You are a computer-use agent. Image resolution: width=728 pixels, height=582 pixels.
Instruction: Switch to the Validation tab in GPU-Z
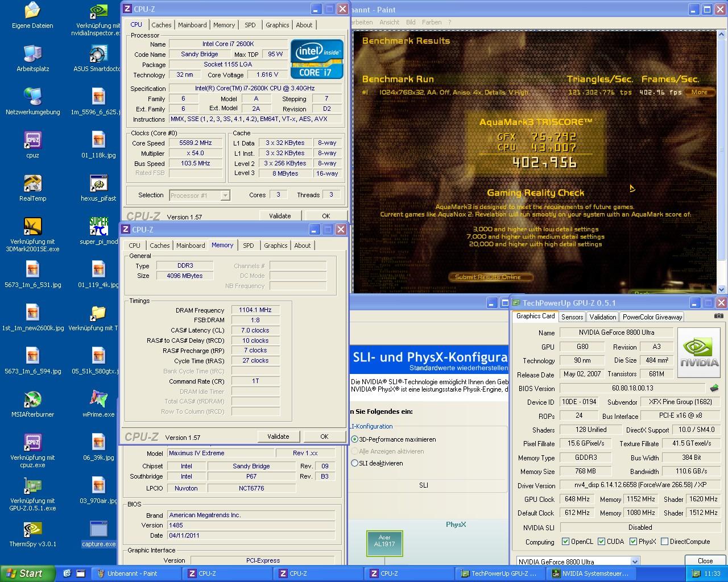(602, 317)
